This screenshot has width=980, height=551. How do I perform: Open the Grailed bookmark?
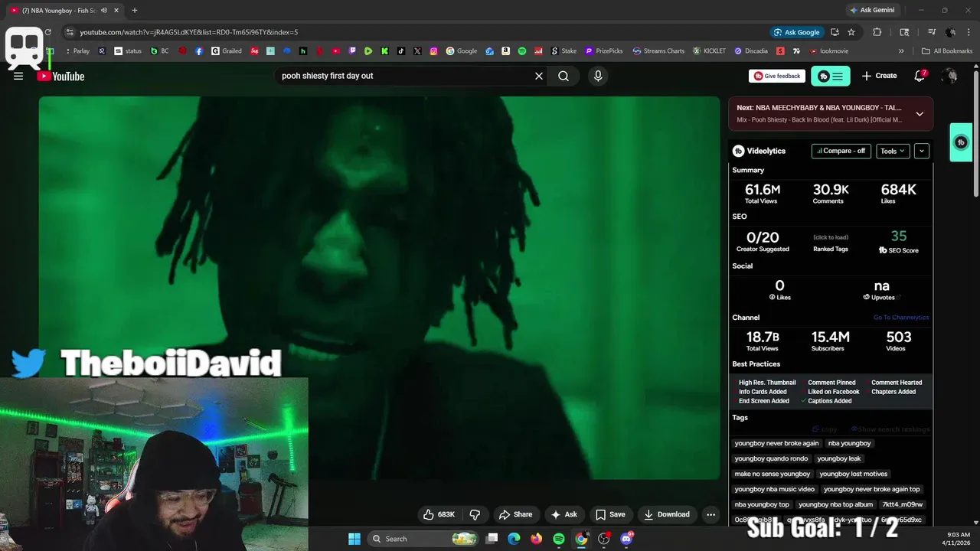(x=227, y=51)
